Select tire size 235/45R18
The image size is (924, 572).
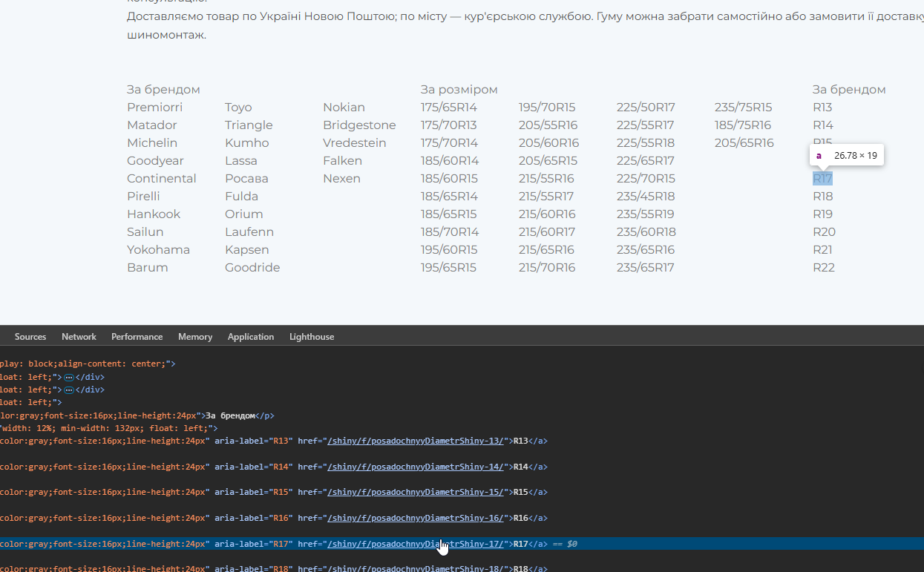point(646,197)
